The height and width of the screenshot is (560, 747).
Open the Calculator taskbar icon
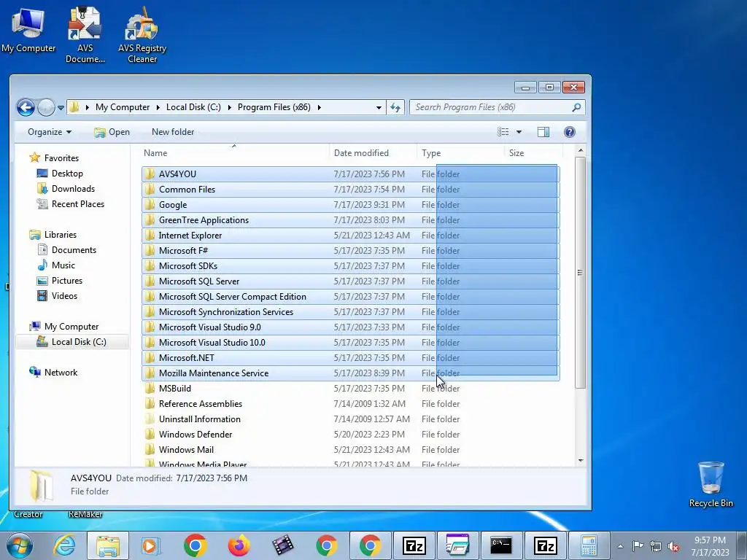pos(589,545)
